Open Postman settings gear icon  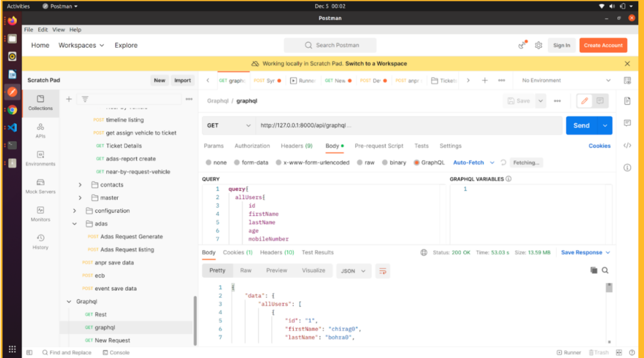click(x=538, y=45)
